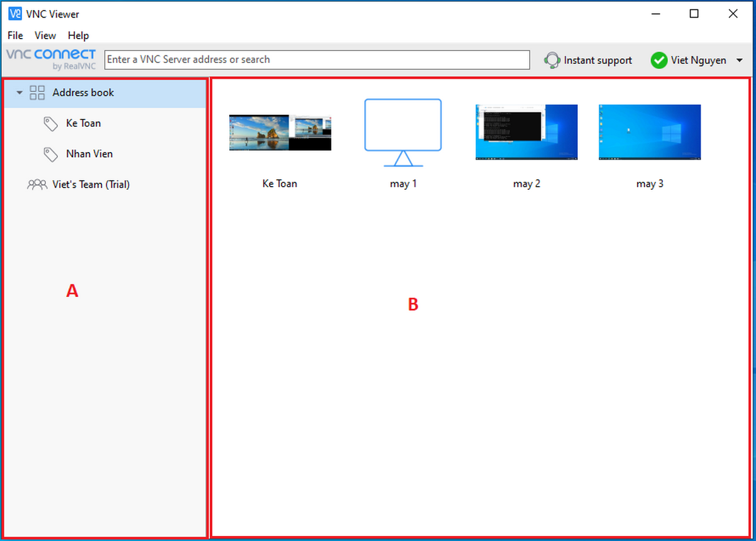756x541 pixels.
Task: Click the green signed-in checkmark icon
Action: click(x=659, y=61)
